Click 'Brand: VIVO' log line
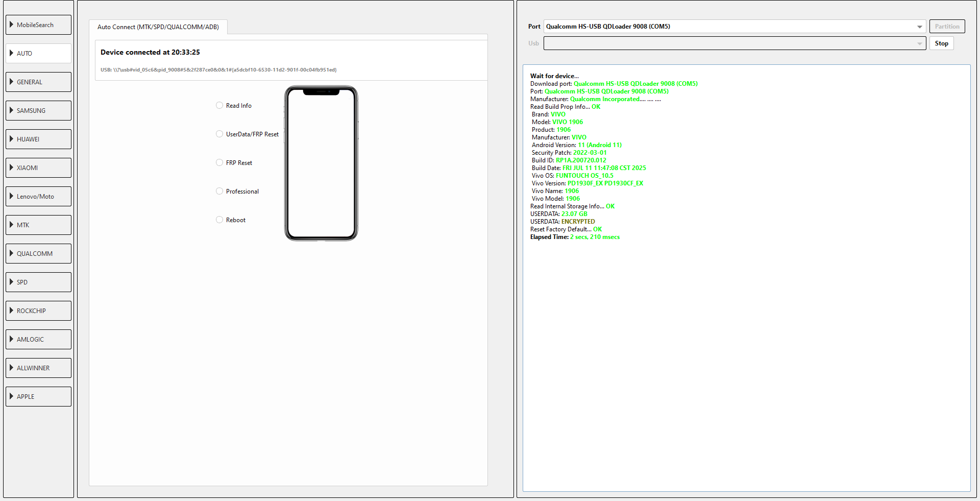The height and width of the screenshot is (501, 980). tap(549, 114)
